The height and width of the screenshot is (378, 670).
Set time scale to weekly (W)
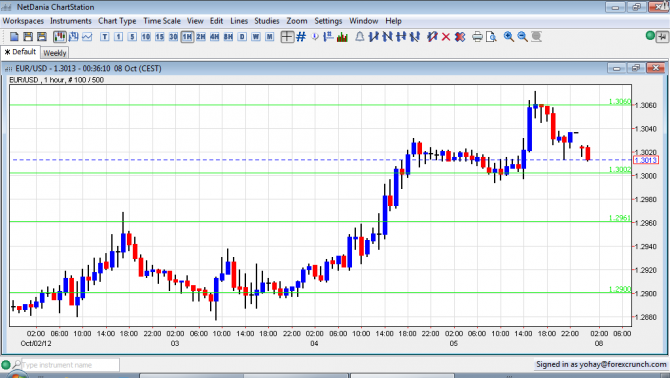coord(256,37)
